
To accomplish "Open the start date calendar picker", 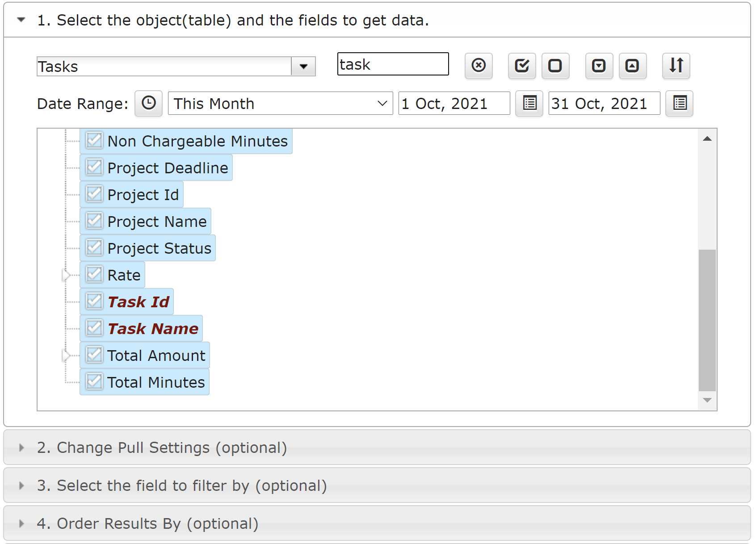I will 529,103.
